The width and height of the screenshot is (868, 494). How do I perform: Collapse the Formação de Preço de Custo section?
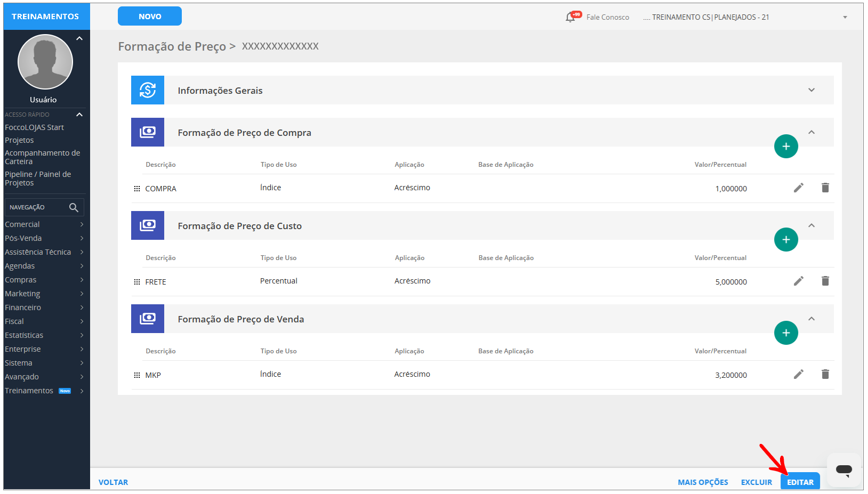point(811,225)
